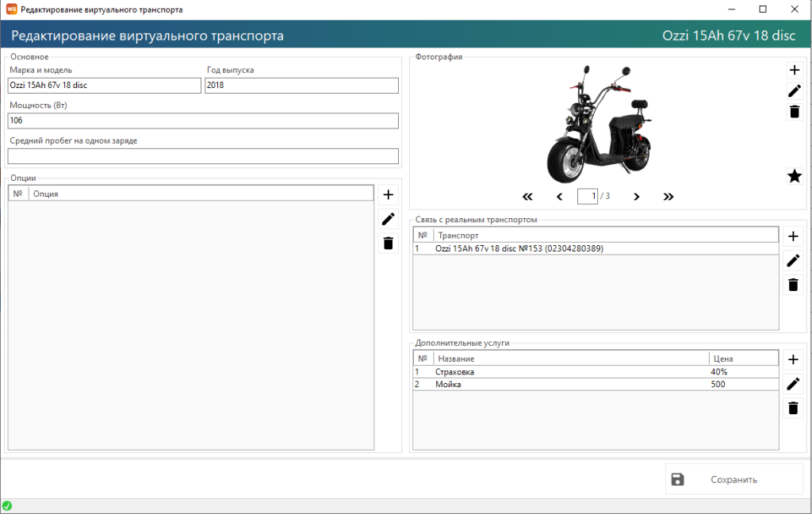
Task: Go to the previous photo
Action: click(559, 197)
